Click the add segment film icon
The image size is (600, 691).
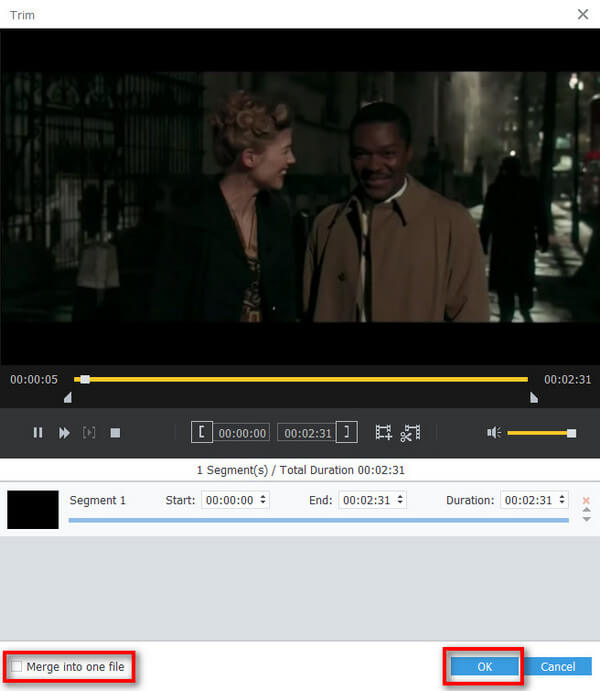pos(383,433)
